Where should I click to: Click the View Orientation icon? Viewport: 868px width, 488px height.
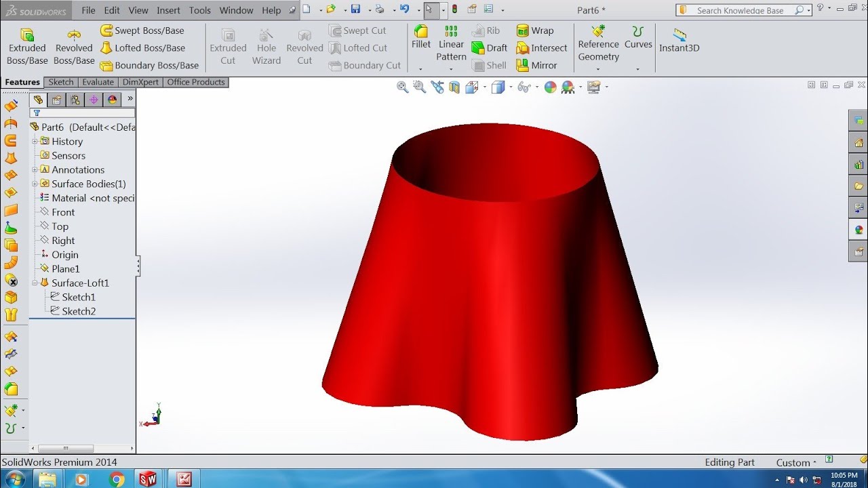472,87
